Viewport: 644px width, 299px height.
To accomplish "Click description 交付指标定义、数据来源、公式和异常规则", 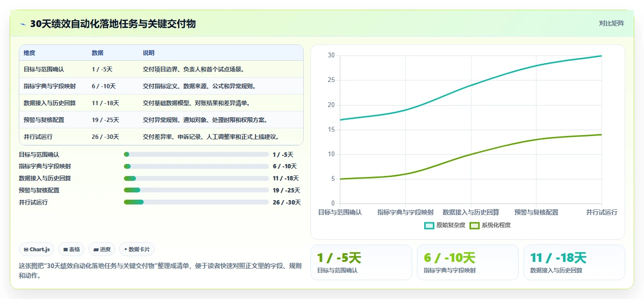I will coord(200,86).
